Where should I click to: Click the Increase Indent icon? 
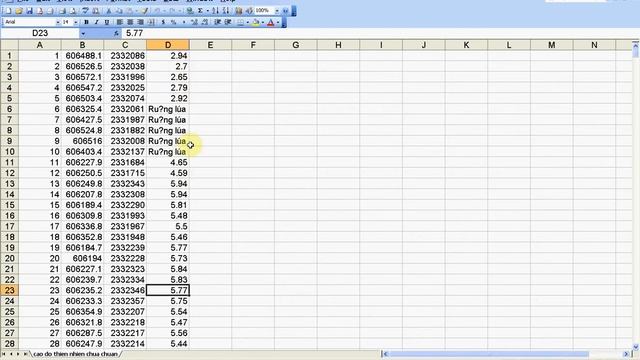227,22
